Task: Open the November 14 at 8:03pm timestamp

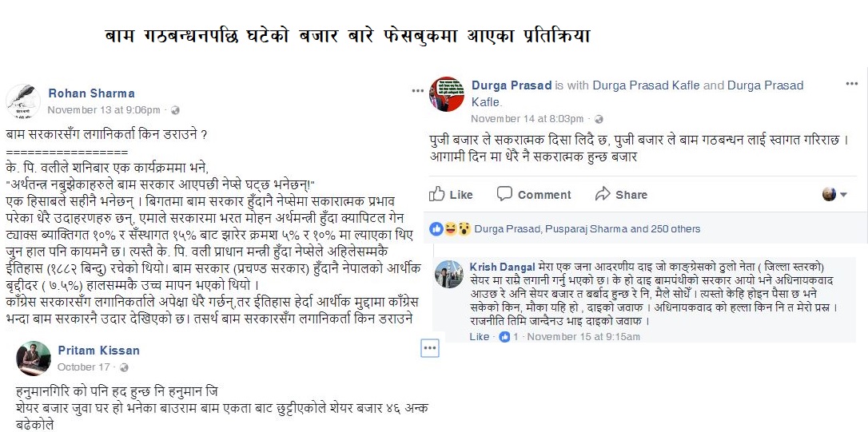Action: pos(527,119)
